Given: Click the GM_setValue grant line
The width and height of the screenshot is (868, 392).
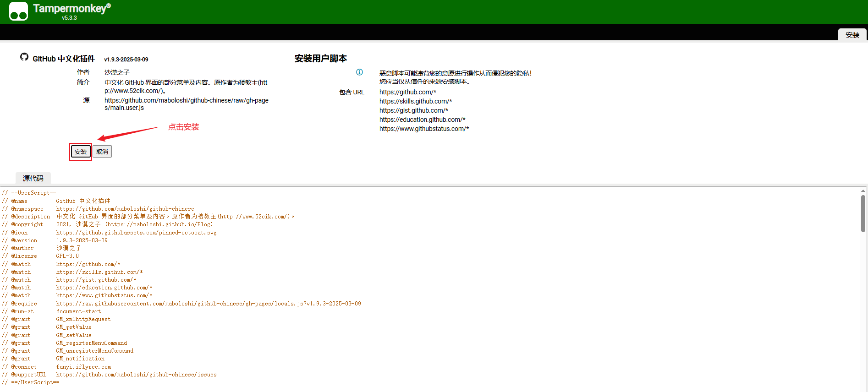Looking at the screenshot, I should point(46,335).
